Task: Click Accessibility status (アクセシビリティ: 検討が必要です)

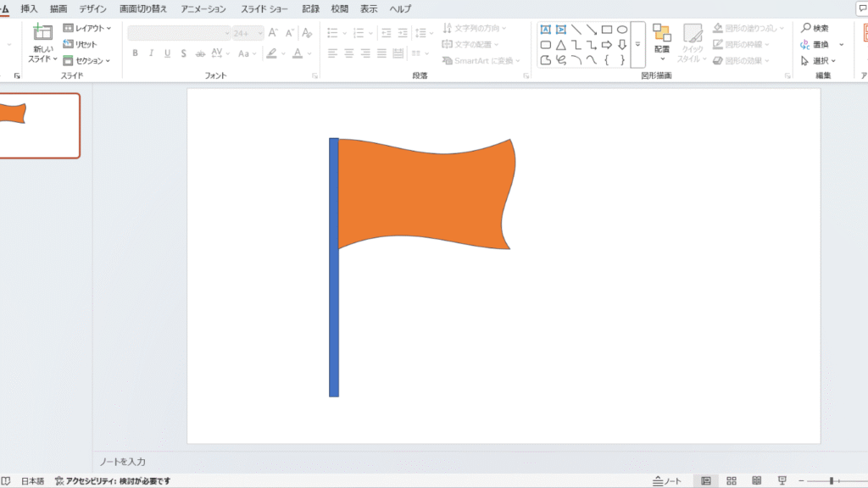Action: (x=113, y=481)
